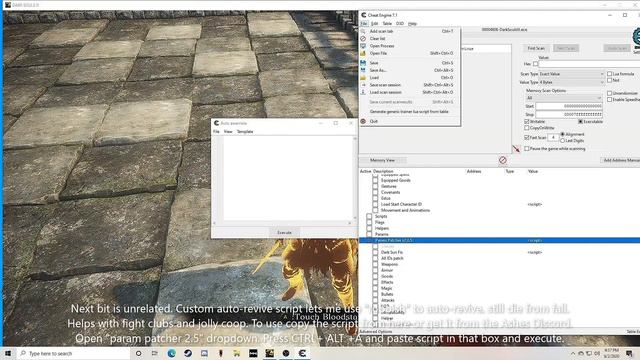Click the Clear list circle icon in the File menu
This screenshot has width=640, height=360.
(363, 38)
